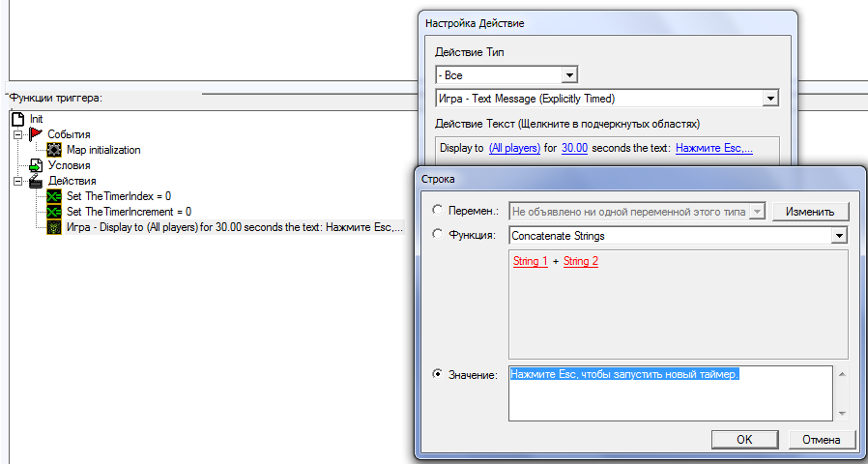Collapse the Действия tree node
The width and height of the screenshot is (868, 464).
coord(18,181)
